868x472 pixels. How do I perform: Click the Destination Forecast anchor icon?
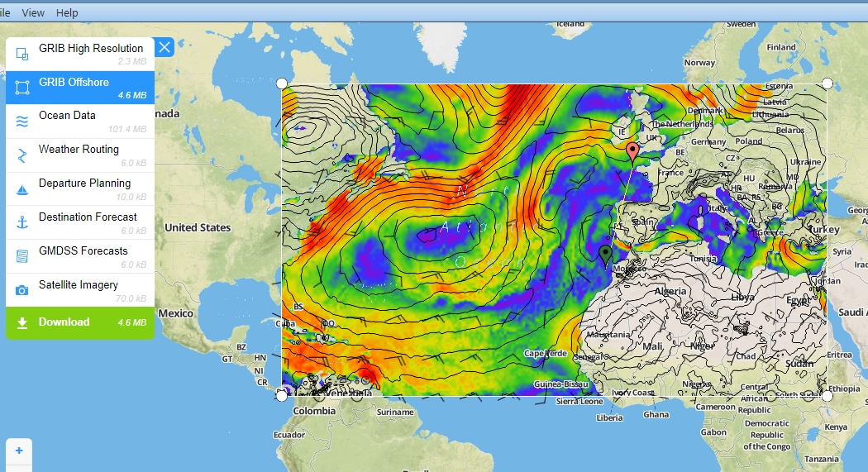[x=22, y=223]
